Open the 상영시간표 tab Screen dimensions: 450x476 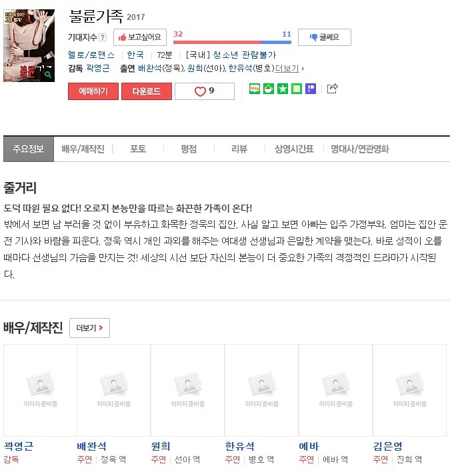(294, 149)
